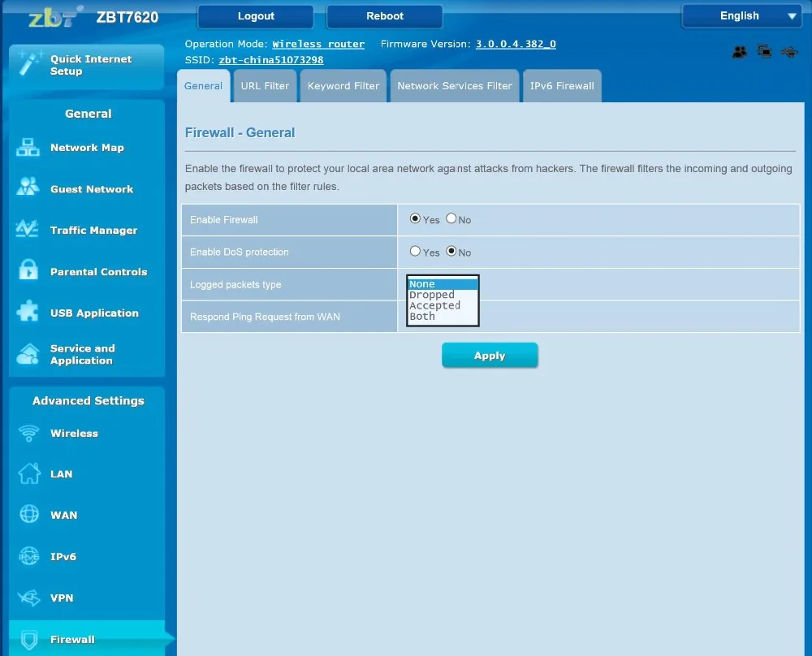Viewport: 812px width, 656px height.
Task: Open the Wireless settings wifi icon
Action: [x=28, y=433]
